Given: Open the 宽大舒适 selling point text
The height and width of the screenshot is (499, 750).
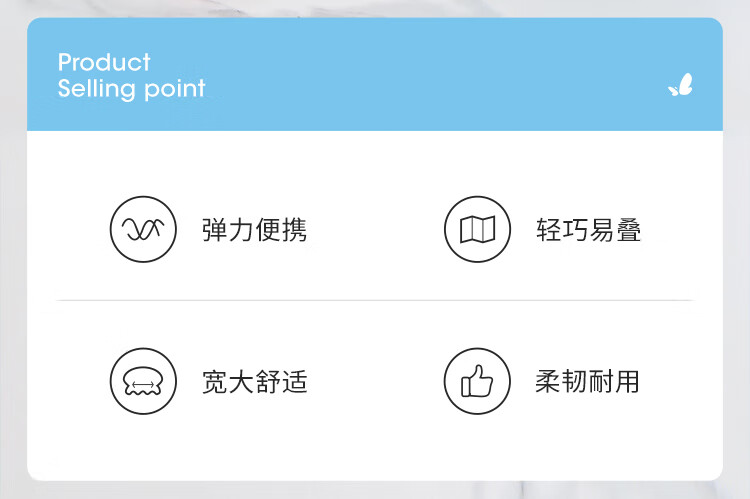Looking at the screenshot, I should tap(254, 382).
